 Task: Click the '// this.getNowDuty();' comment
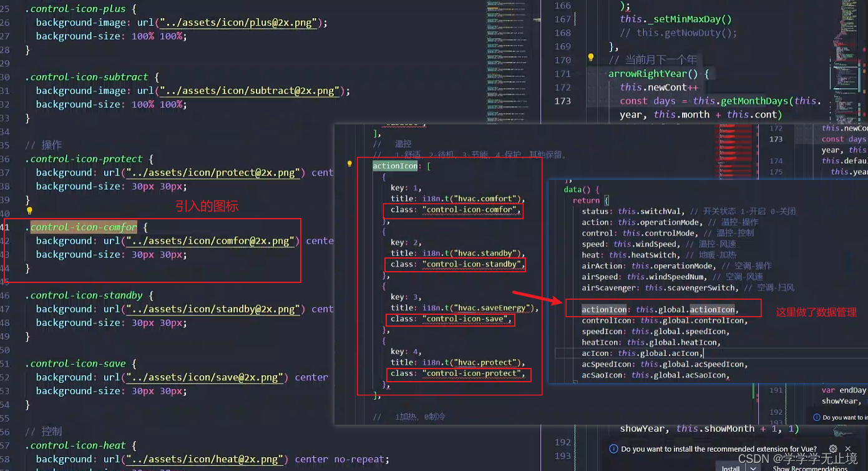(x=678, y=32)
